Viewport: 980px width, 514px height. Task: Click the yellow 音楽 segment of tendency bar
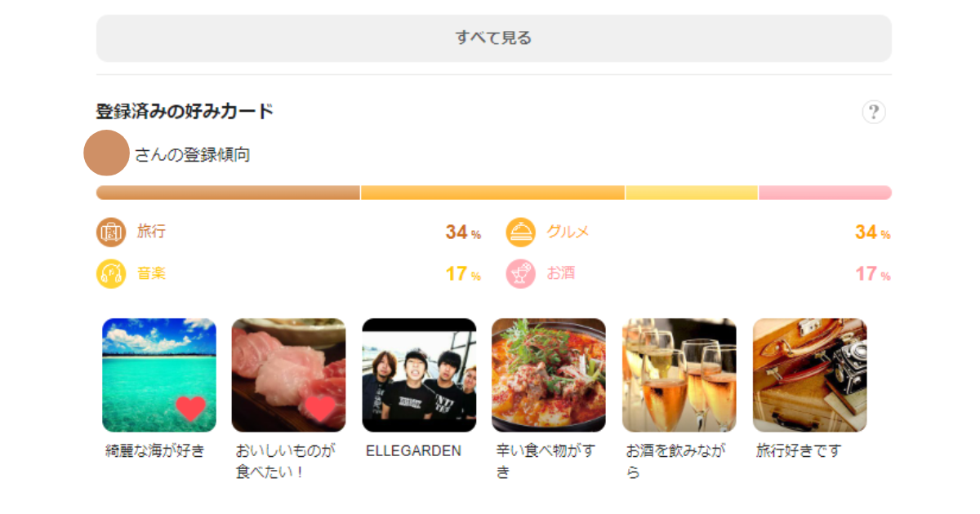(692, 193)
